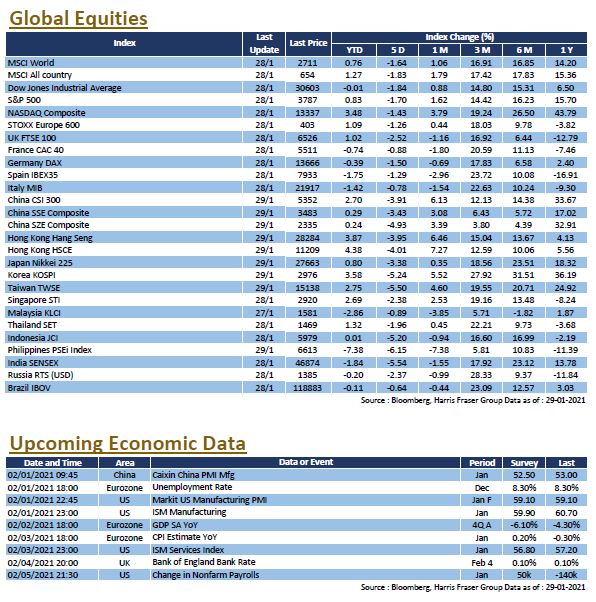Click the 1 Y column header
Screen dimensions: 596x602
pyautogui.click(x=566, y=50)
